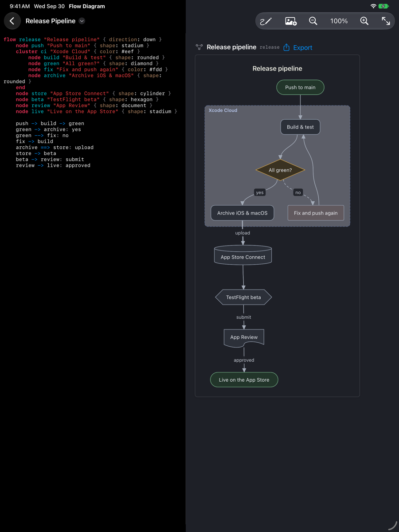Place cursor on "review -> live: approved" line
Image resolution: width=399 pixels, height=532 pixels.
pyautogui.click(x=53, y=165)
